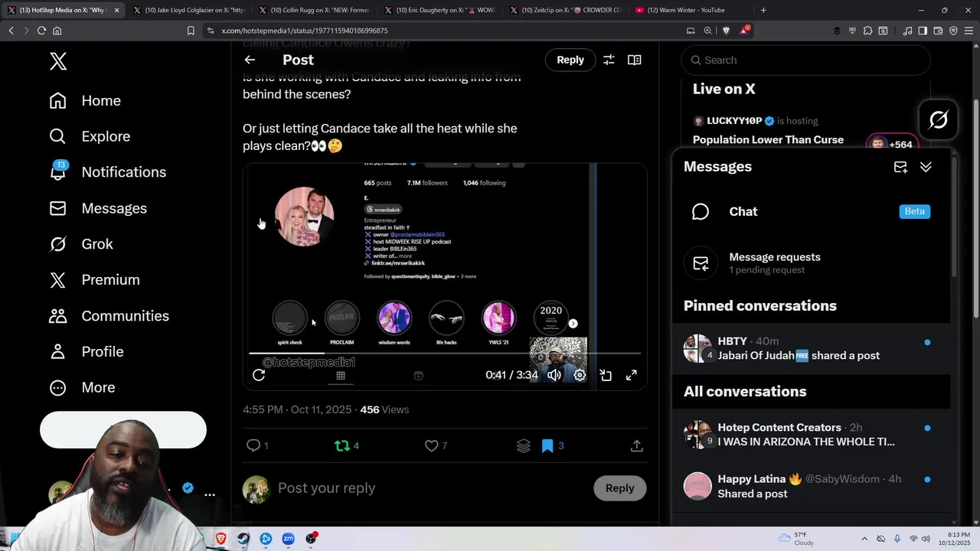Click the grey Reply button below the post
Screen dimensions: 980x551
pos(620,488)
